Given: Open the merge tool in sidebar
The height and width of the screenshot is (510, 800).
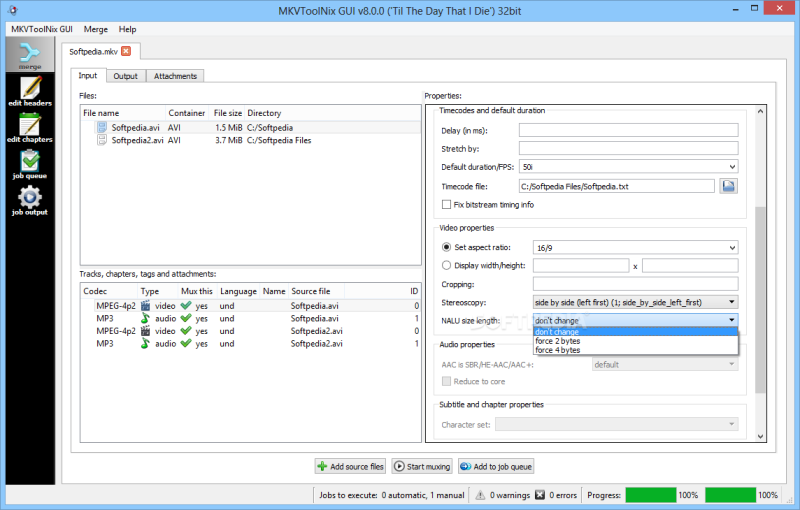Looking at the screenshot, I should 30,55.
